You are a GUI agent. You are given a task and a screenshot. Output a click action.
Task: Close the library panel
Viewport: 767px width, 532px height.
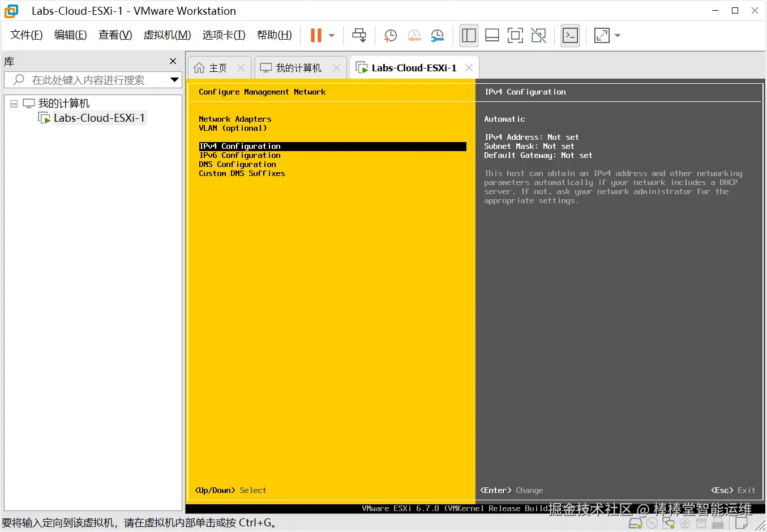tap(173, 61)
